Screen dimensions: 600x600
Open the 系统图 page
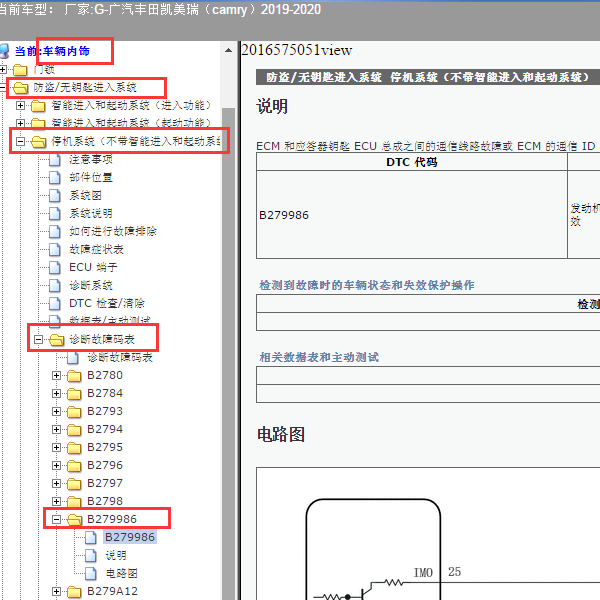click(x=85, y=195)
